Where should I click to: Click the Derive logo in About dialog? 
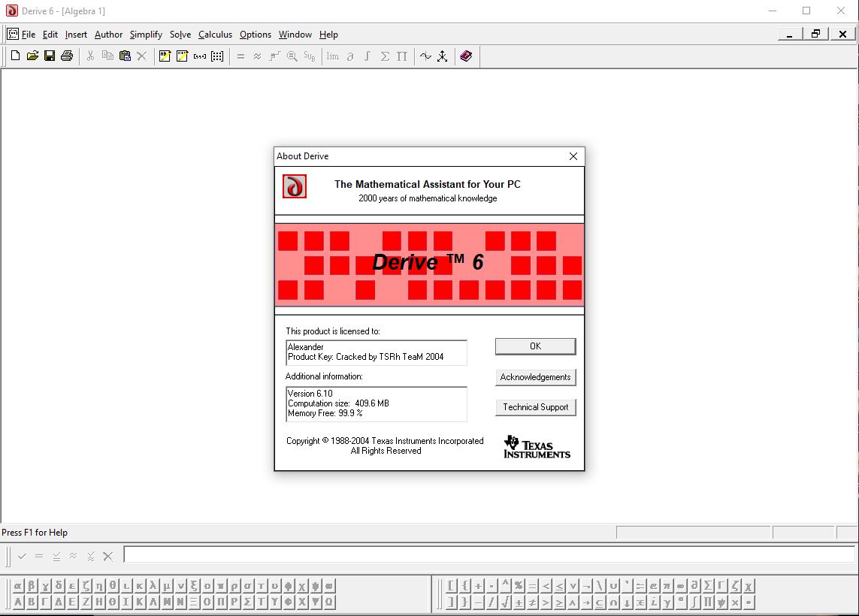tap(295, 186)
